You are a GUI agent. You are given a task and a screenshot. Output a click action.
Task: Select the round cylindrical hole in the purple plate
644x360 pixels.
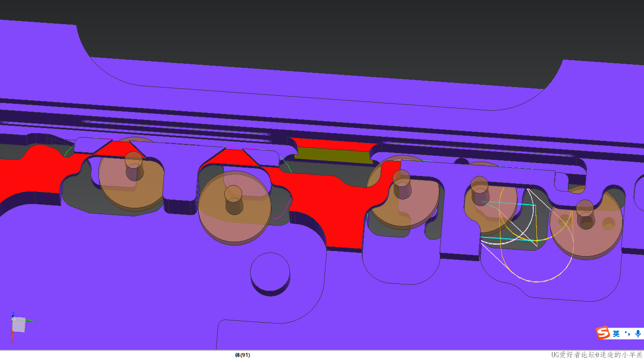coord(270,274)
